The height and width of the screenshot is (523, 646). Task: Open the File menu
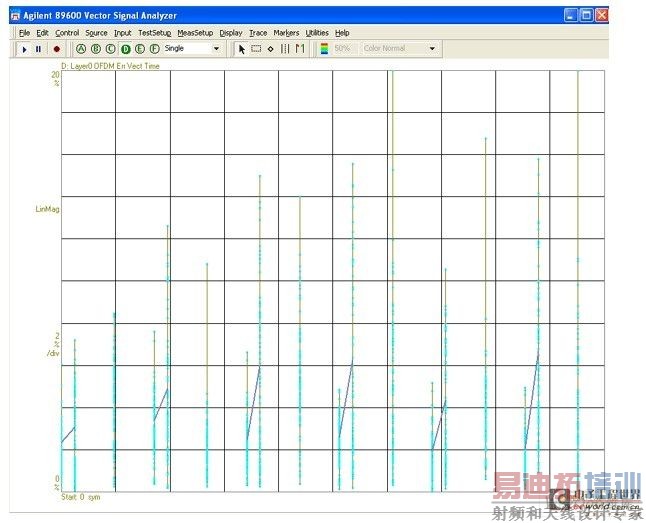pos(24,33)
